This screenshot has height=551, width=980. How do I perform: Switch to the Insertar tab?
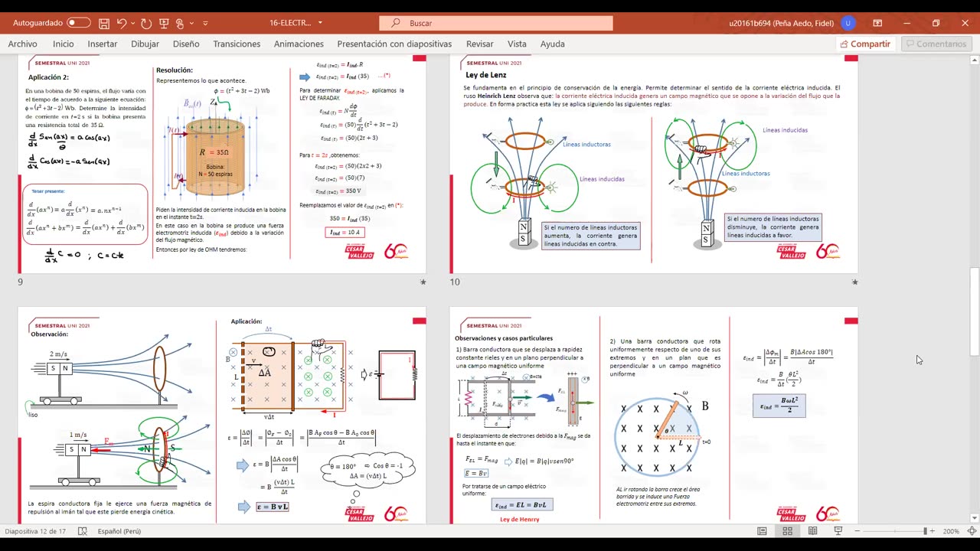103,44
